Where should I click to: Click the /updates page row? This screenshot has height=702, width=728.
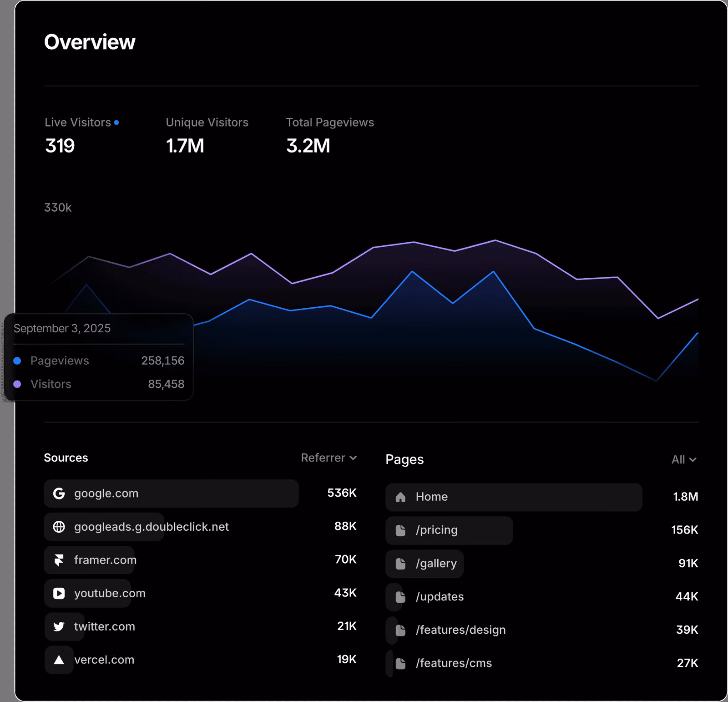pyautogui.click(x=440, y=597)
